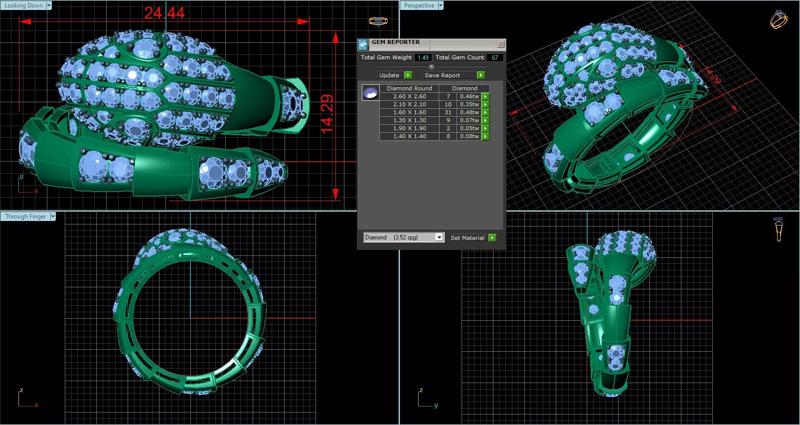Image resolution: width=800 pixels, height=425 pixels.
Task: Open the Looking Down viewport dropdown arrow
Action: pos(49,5)
